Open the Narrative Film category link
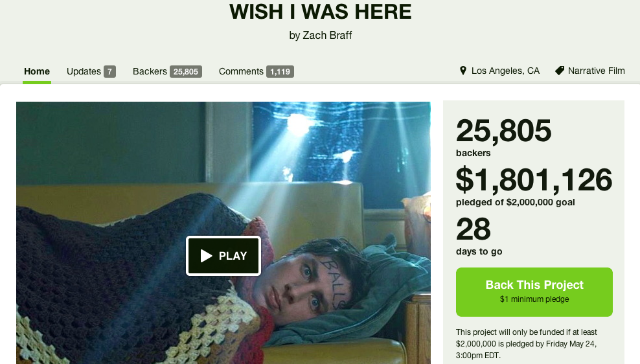The image size is (640, 364). point(597,71)
